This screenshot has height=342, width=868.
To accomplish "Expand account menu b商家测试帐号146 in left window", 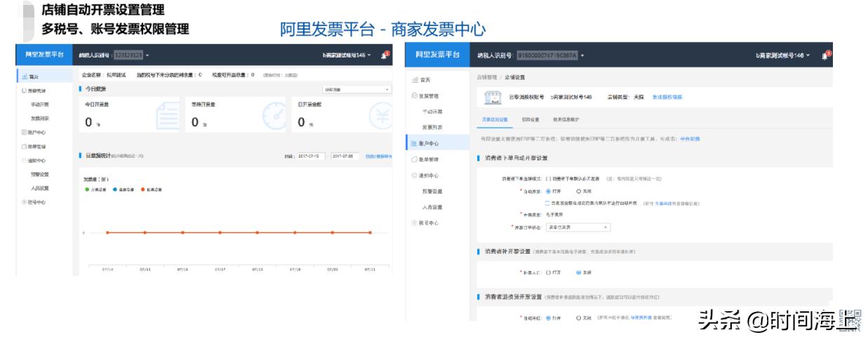I will [347, 55].
